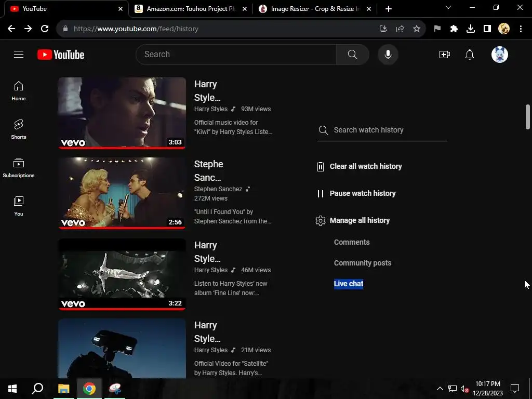Open the Kiwi video thumbnail

click(122, 113)
